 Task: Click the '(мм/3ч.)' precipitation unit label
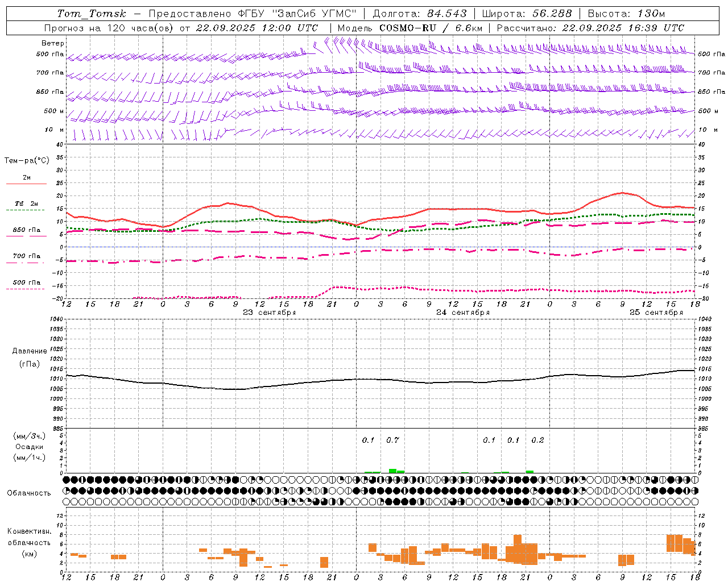point(30,436)
